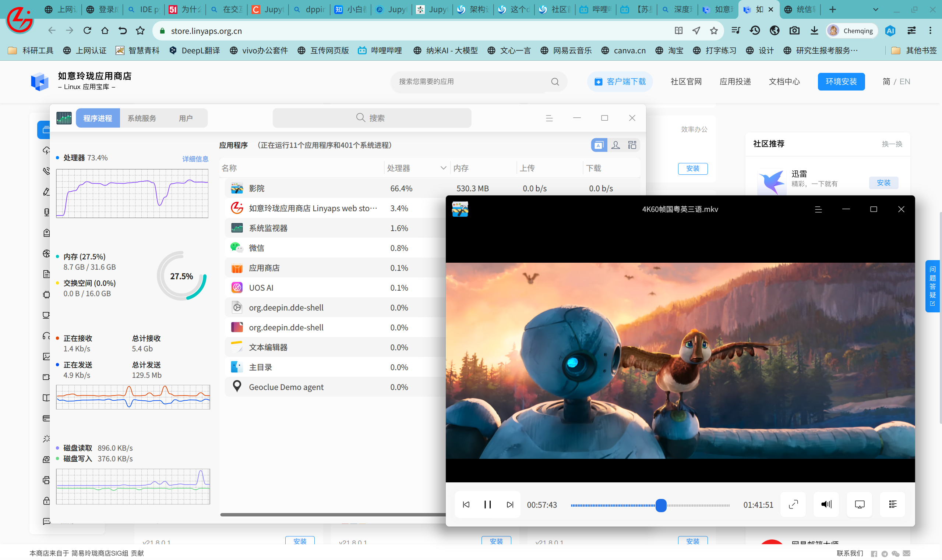Pause the video in the movie player
Screen dimensions: 942x560
487,504
